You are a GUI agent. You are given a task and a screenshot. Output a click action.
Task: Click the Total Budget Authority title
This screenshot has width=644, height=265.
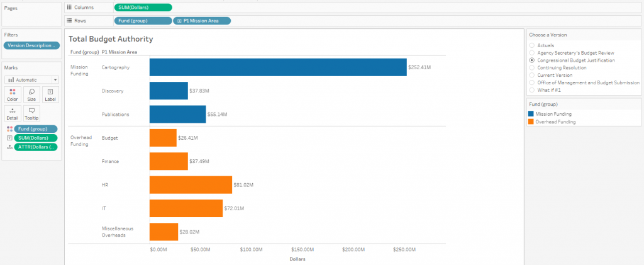[x=111, y=39]
